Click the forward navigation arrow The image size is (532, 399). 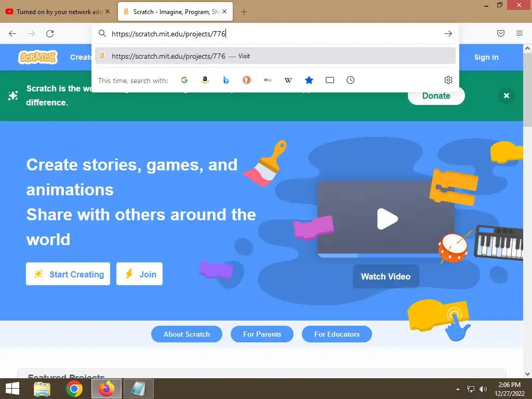tap(31, 34)
